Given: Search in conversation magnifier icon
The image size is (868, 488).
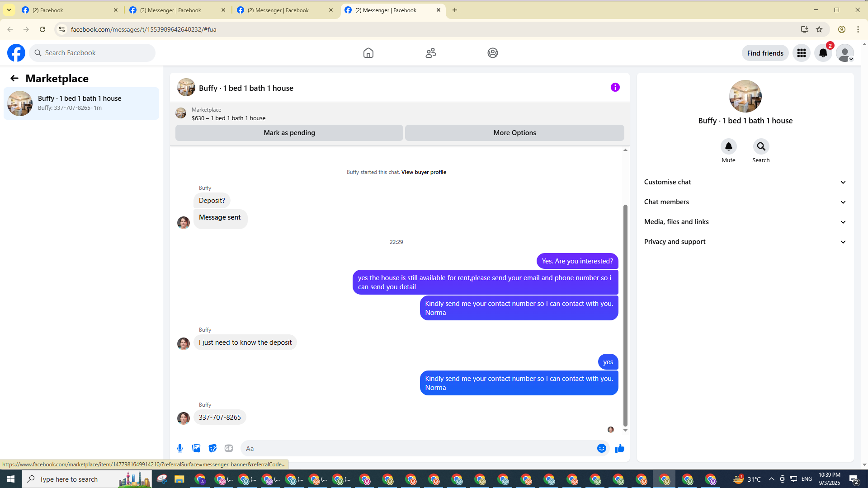Looking at the screenshot, I should pos(761,146).
